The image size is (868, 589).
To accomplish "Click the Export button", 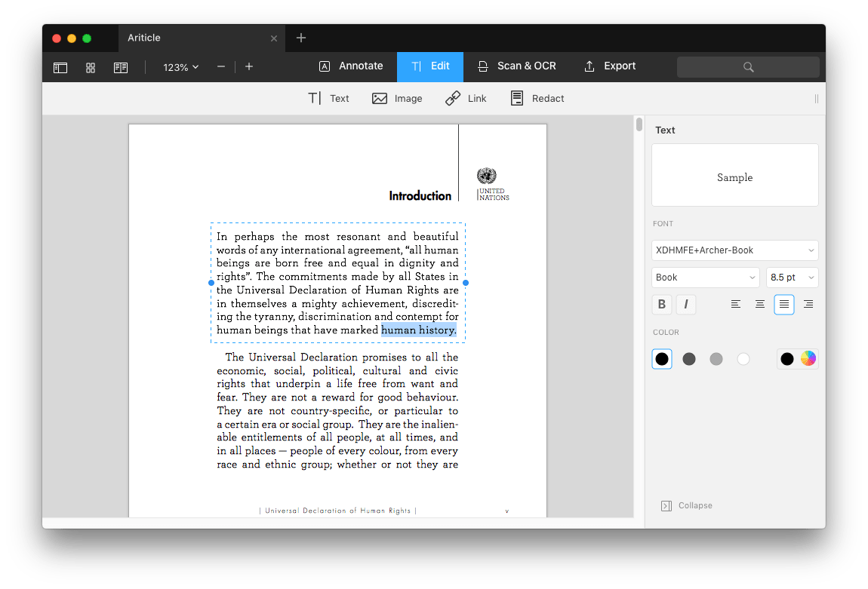I will coord(610,66).
